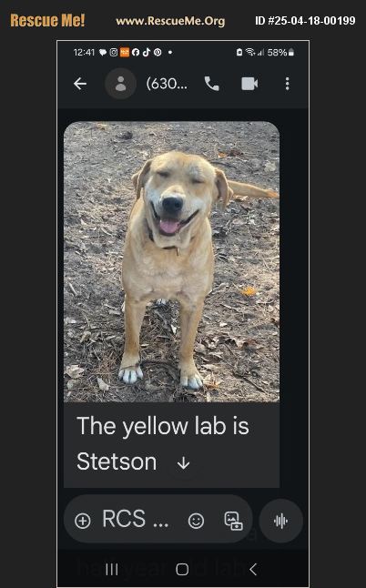Open the www.RescueMe.Org link
The image size is (366, 588).
coord(170,21)
